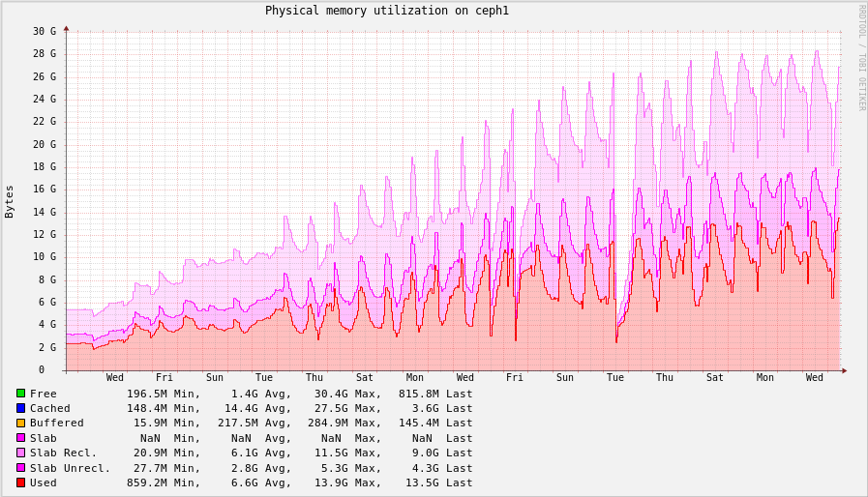Click the 'Cached' legend text label
This screenshot has width=868, height=497.
tap(50, 408)
